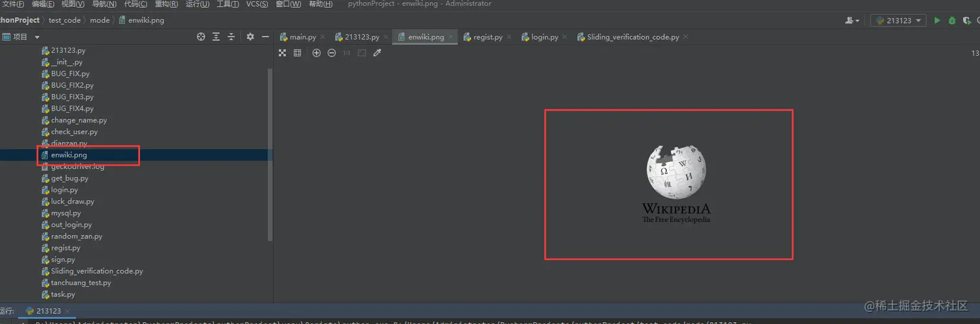Click the fit-zoom-to-window icon
This screenshot has height=324, width=980.
coord(362,52)
